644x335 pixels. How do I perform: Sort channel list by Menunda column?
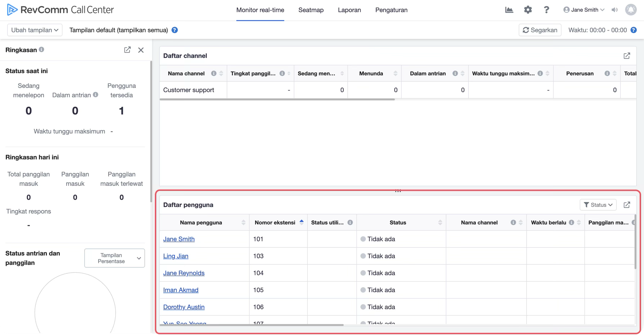(x=395, y=73)
